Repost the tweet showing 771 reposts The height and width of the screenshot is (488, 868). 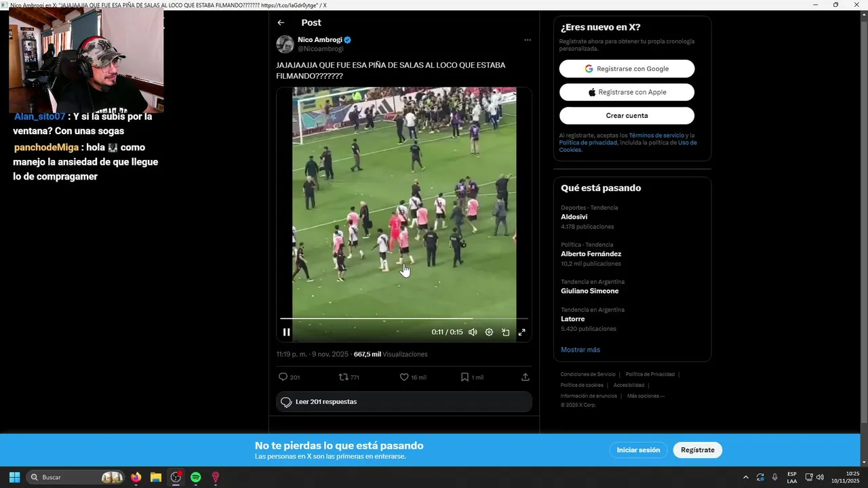pyautogui.click(x=349, y=377)
